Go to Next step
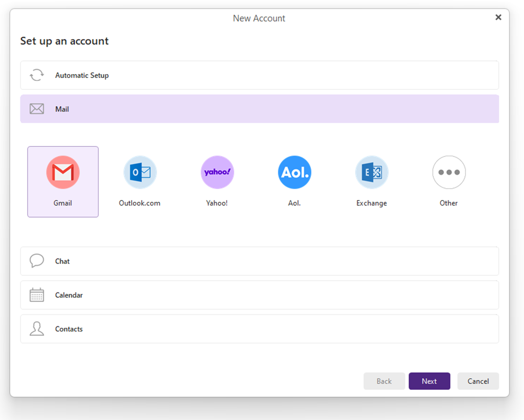 (429, 381)
